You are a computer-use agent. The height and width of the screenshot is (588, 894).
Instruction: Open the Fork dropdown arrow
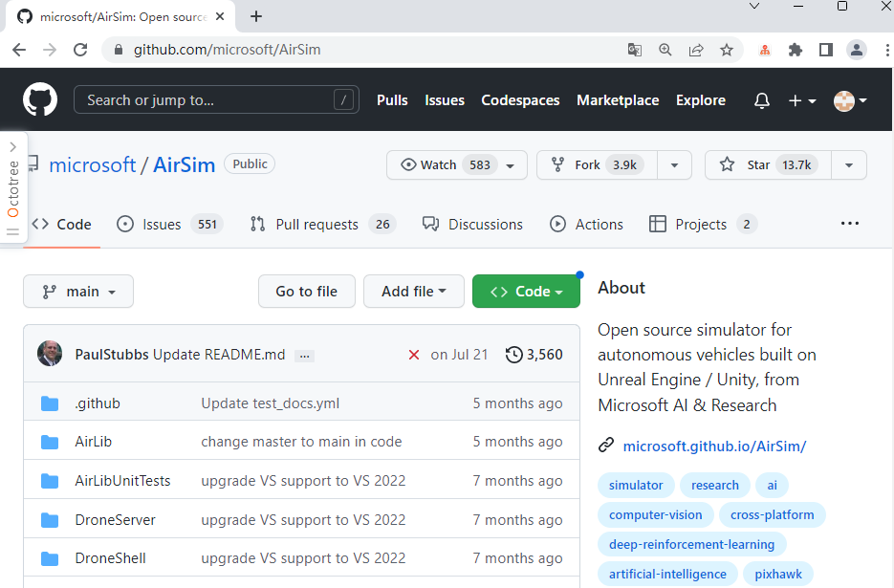point(674,164)
